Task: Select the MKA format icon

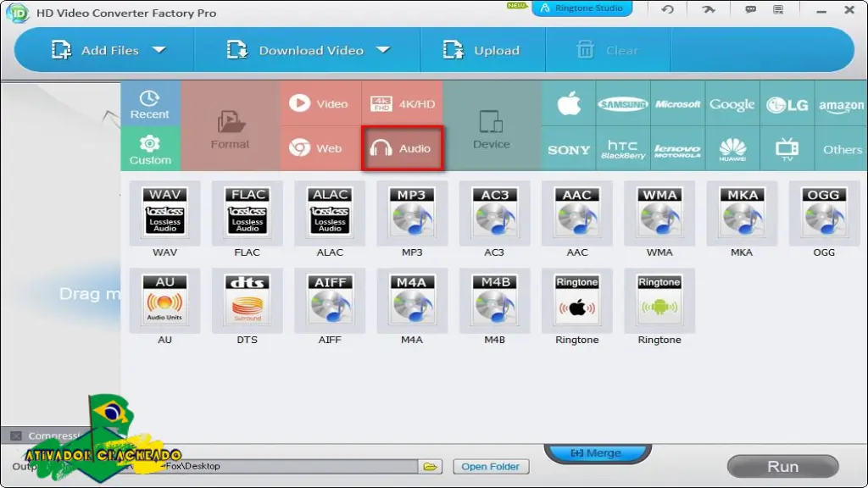Action: click(742, 213)
